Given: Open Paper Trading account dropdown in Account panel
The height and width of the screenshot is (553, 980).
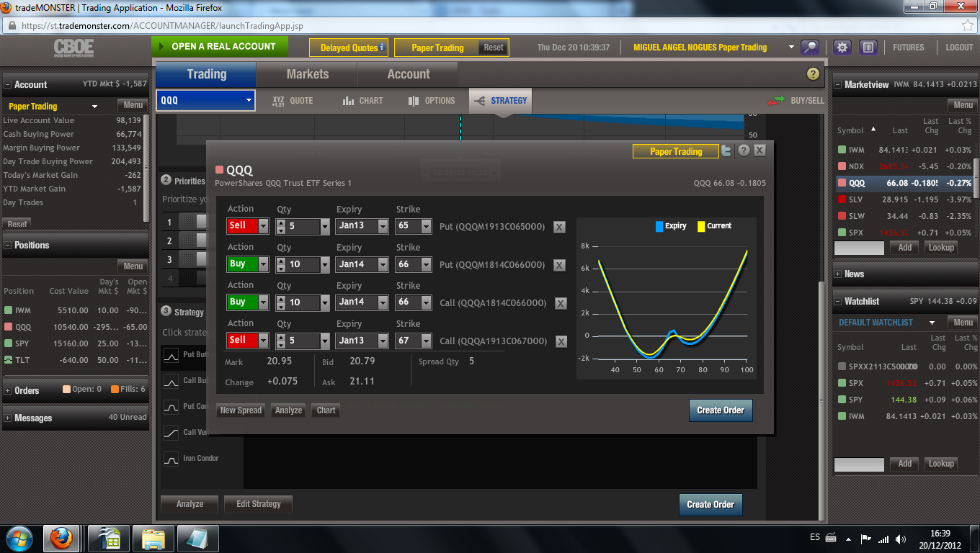Looking at the screenshot, I should click(94, 107).
